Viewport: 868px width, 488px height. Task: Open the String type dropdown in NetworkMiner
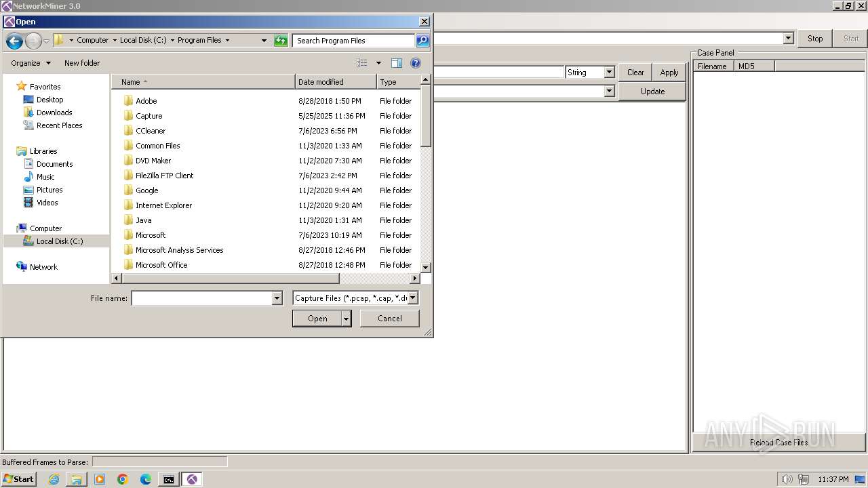pyautogui.click(x=609, y=73)
